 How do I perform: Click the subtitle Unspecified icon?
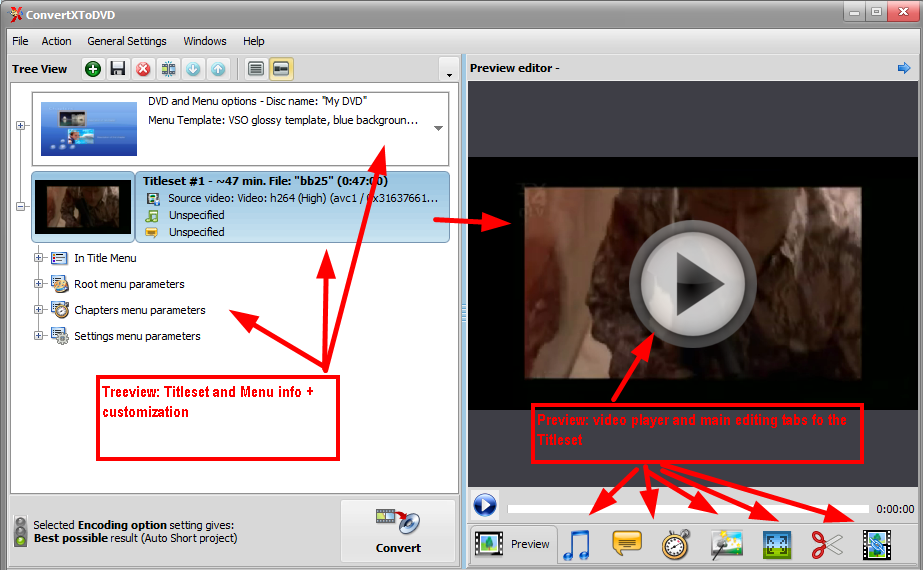coord(152,233)
